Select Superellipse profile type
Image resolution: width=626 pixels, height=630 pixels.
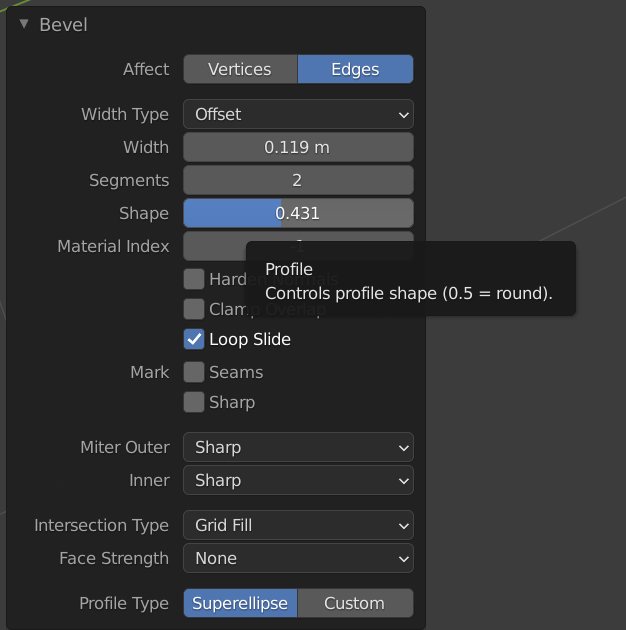pos(240,603)
